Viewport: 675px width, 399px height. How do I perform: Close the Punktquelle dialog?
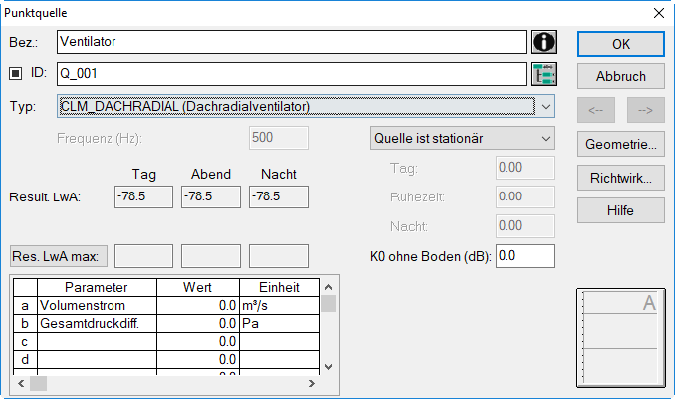click(x=659, y=13)
